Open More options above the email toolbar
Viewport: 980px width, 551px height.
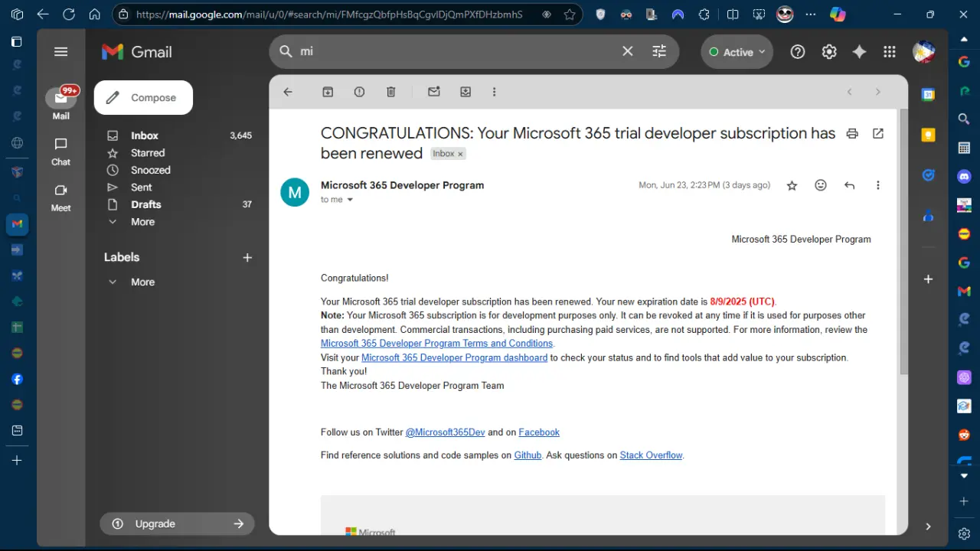494,92
